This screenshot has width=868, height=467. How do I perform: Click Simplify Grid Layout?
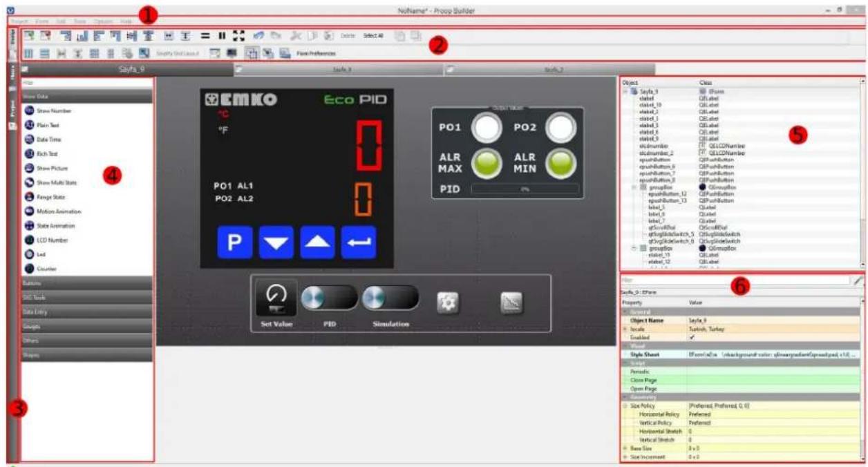click(179, 53)
